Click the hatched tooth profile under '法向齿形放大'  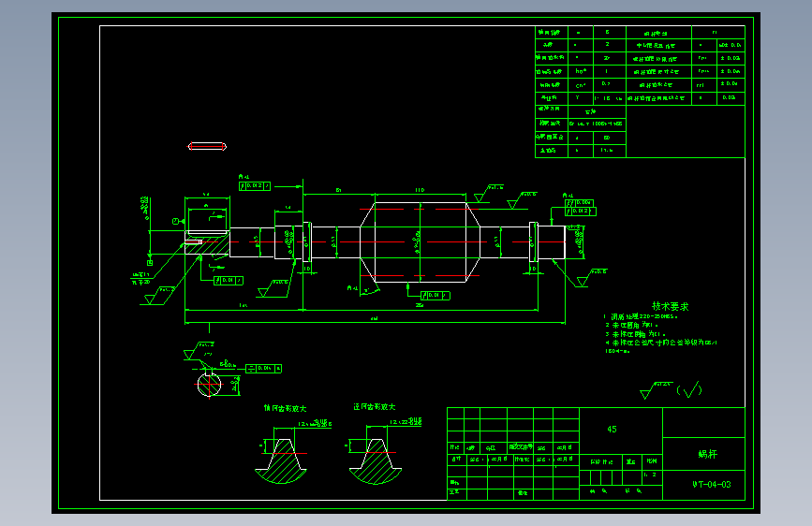tap(376, 461)
